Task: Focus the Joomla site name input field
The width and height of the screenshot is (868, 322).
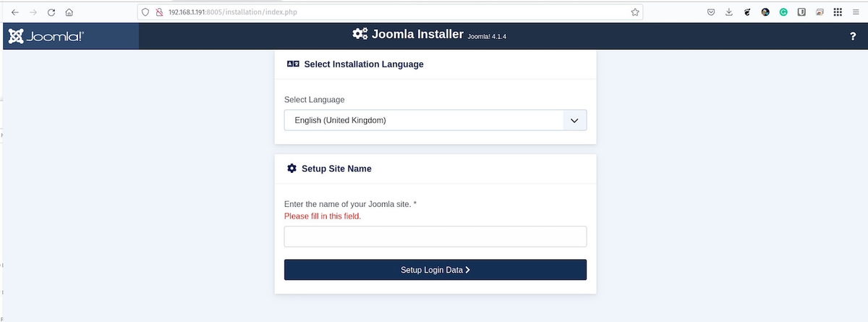Action: coord(435,237)
